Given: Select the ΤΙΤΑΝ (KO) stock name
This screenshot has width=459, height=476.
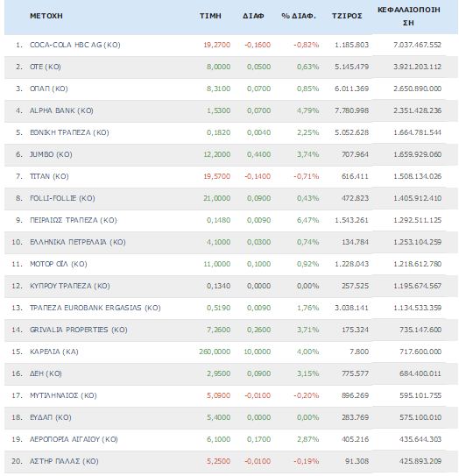Looking at the screenshot, I should point(49,176).
